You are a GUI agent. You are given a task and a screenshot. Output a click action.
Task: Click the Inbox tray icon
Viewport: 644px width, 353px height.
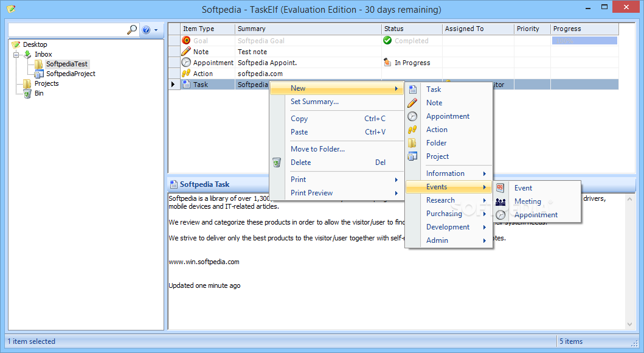point(27,54)
